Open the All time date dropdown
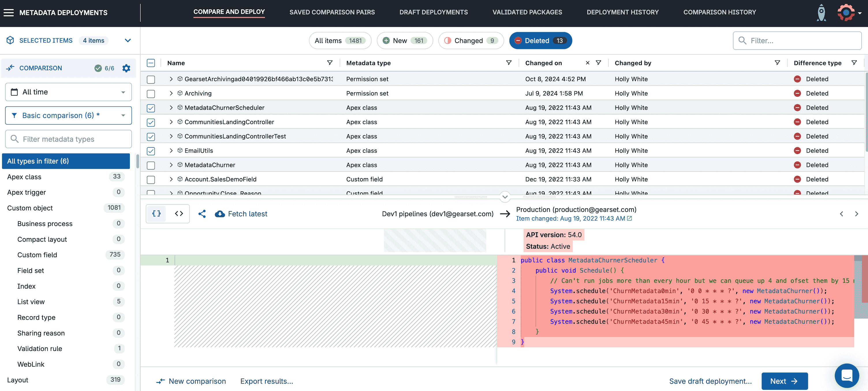Image resolution: width=868 pixels, height=391 pixels. 68,92
